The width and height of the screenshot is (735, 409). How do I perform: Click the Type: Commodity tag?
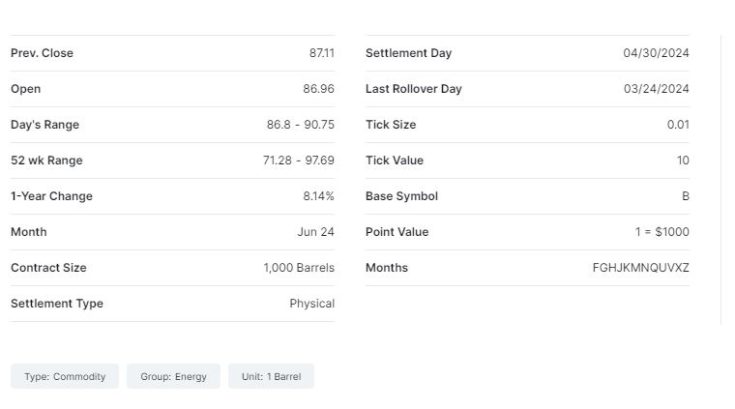(65, 376)
